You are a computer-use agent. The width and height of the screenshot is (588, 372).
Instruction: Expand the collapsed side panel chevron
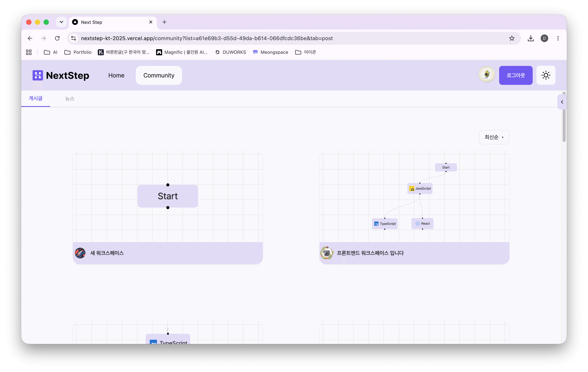point(562,102)
